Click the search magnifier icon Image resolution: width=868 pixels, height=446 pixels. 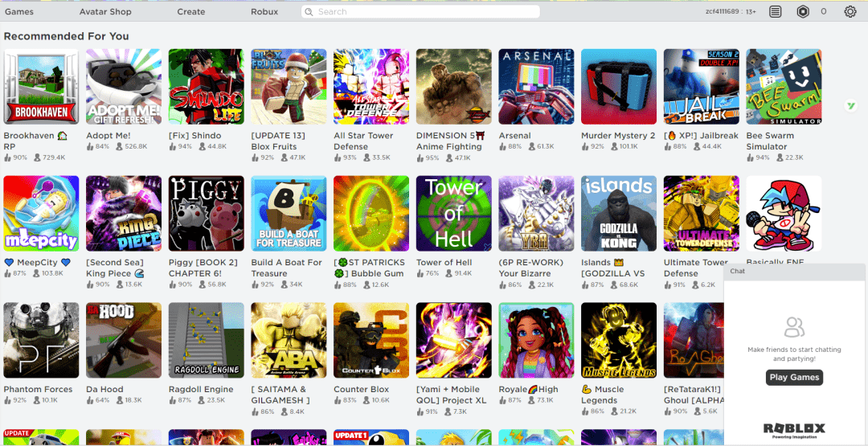click(309, 11)
